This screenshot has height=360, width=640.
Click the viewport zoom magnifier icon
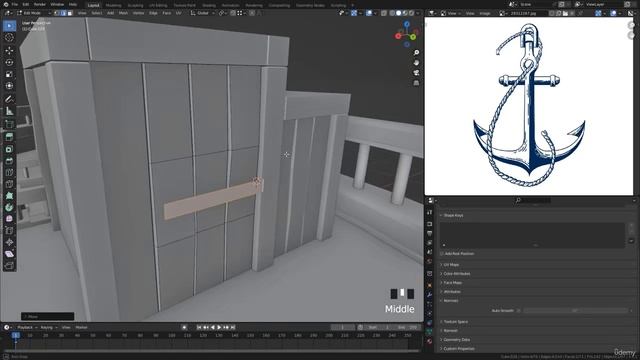[x=416, y=53]
